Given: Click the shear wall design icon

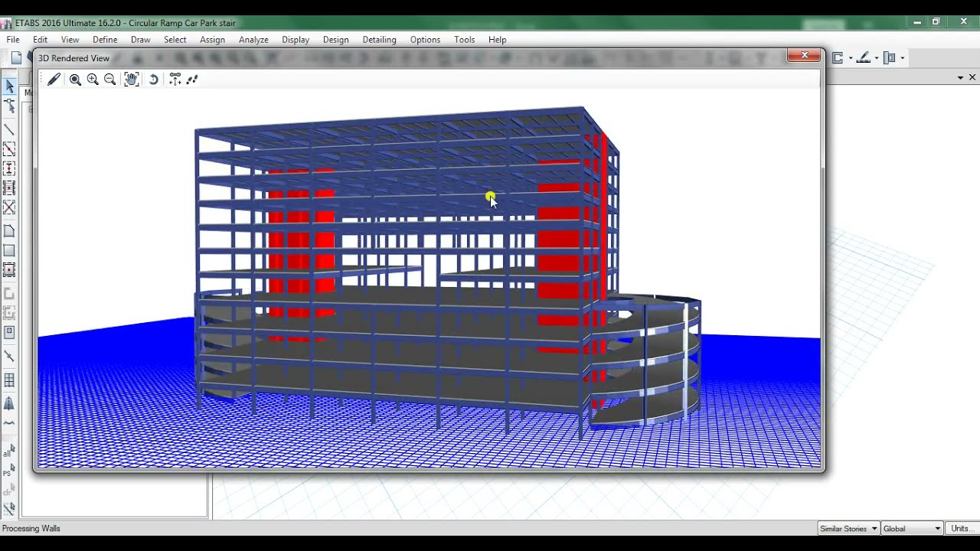Looking at the screenshot, I should (890, 58).
